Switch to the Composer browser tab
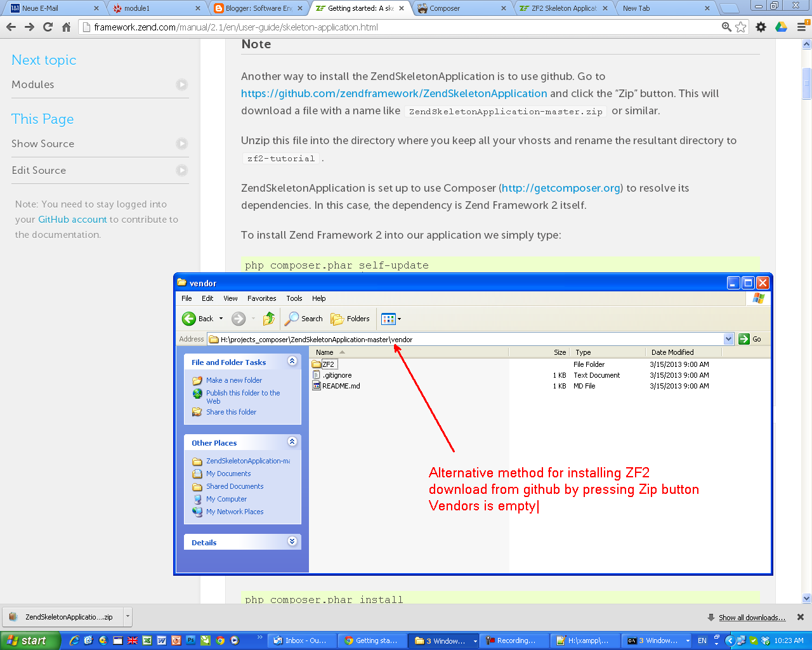 click(461, 8)
